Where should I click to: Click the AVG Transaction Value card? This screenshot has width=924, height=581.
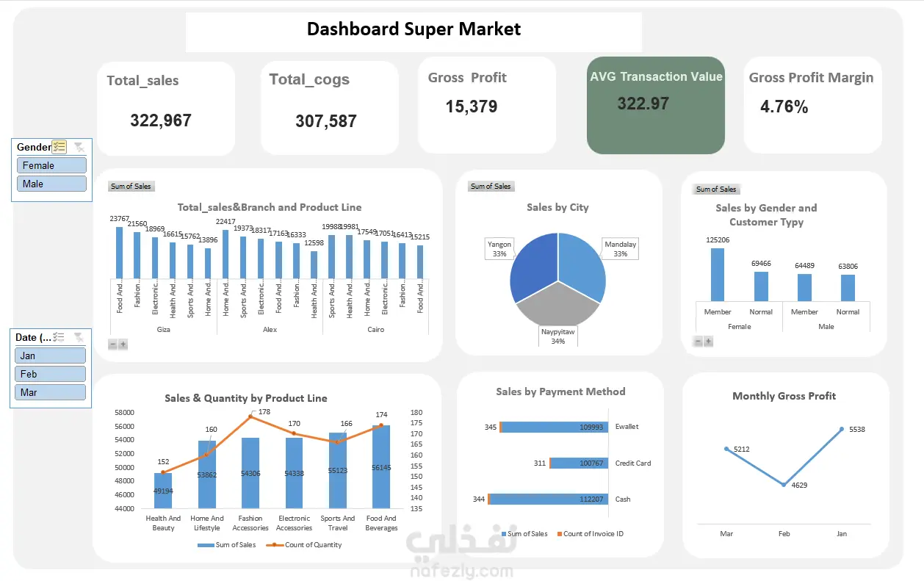pos(656,106)
